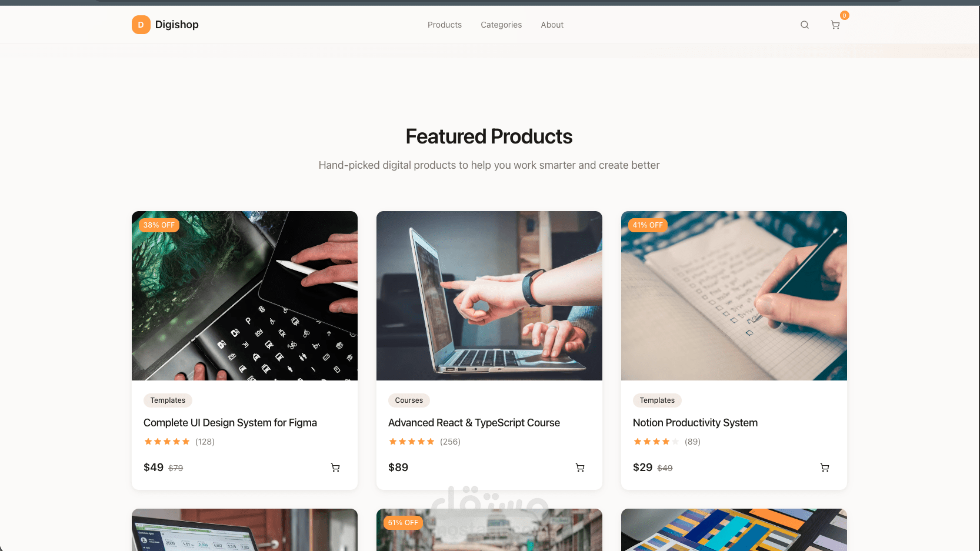Image resolution: width=980 pixels, height=551 pixels.
Task: Open the Products nav menu item
Action: [x=445, y=25]
